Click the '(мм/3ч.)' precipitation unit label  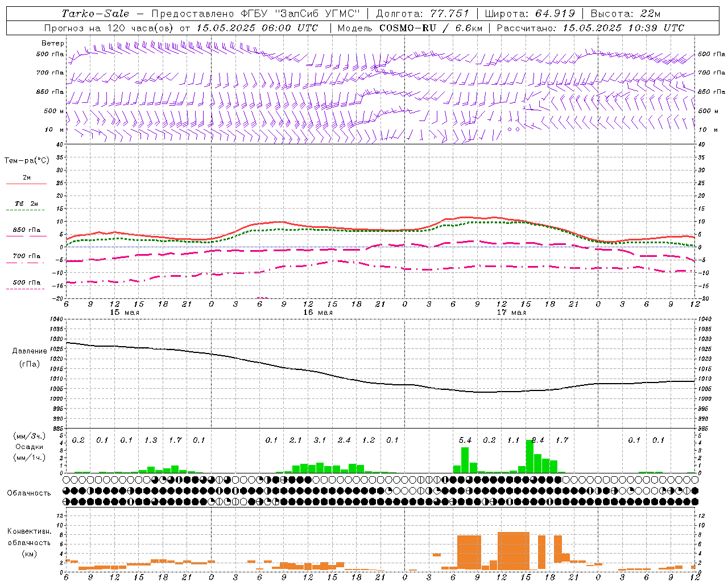click(x=30, y=436)
